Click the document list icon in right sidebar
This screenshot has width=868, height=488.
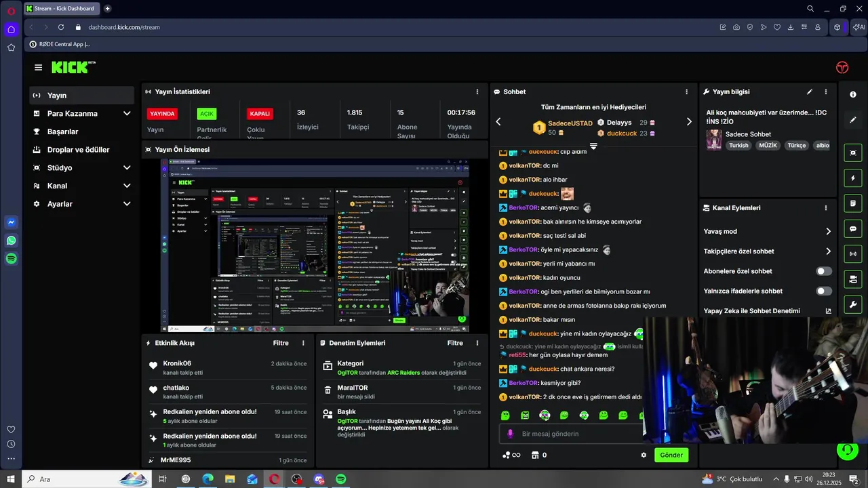tap(853, 203)
